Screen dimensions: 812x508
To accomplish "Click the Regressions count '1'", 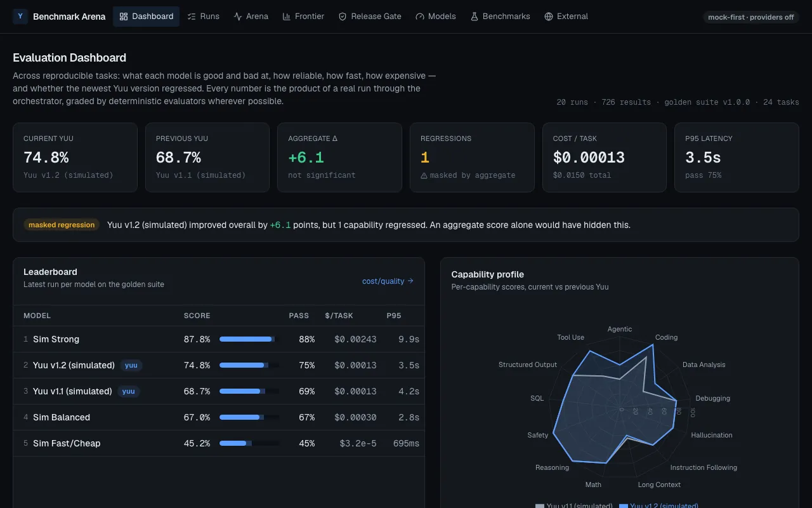I will 425,157.
